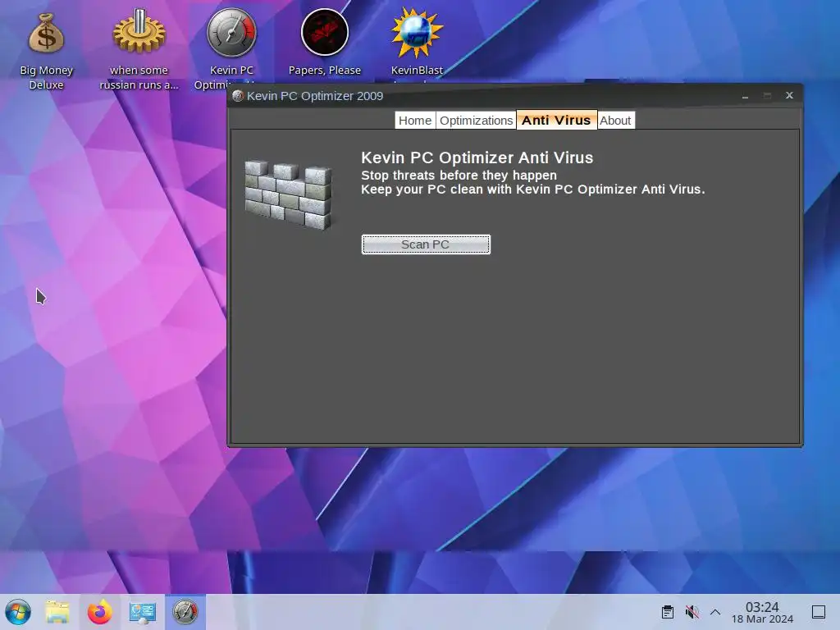Select the Anti Virus tab

556,120
